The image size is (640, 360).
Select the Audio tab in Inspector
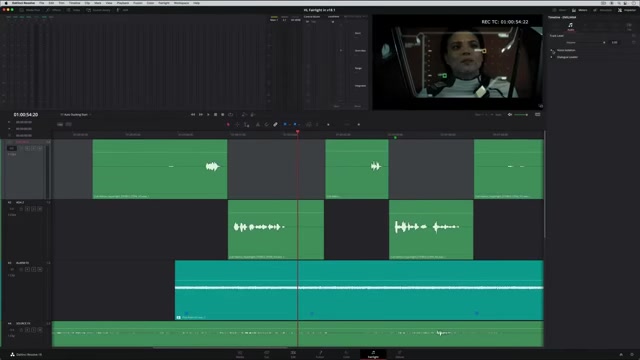coord(571,26)
